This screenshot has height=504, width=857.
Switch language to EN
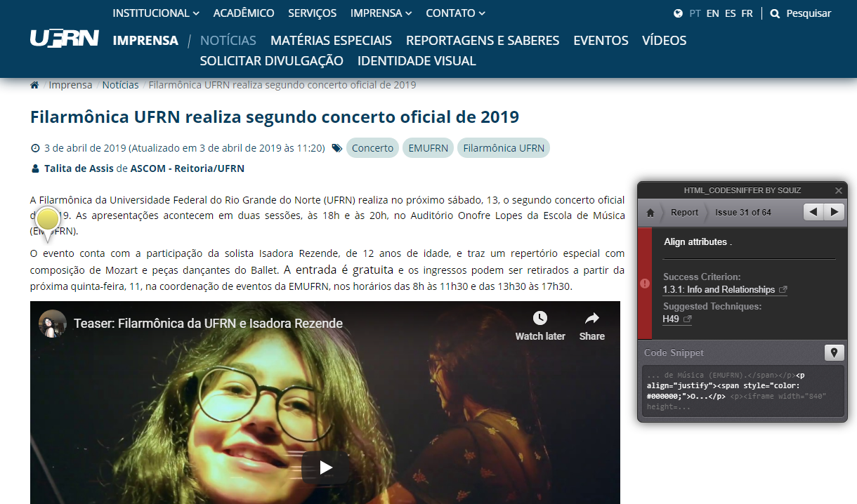(x=712, y=13)
